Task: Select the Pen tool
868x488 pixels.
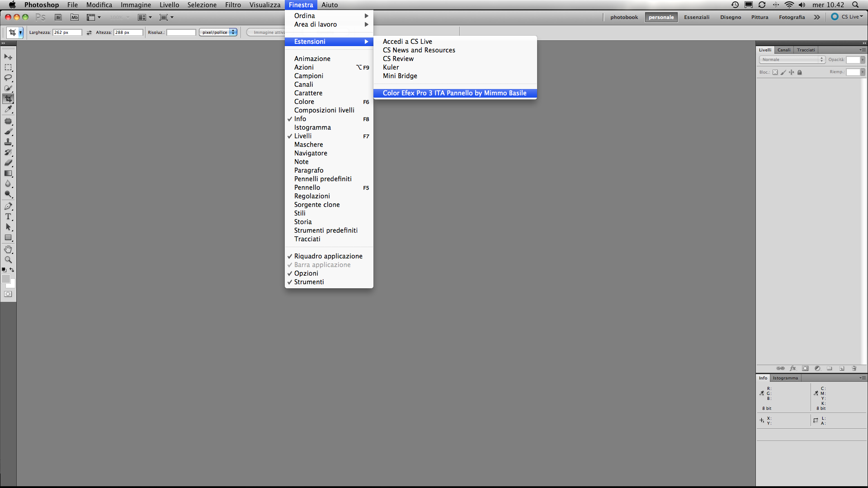Action: tap(8, 206)
